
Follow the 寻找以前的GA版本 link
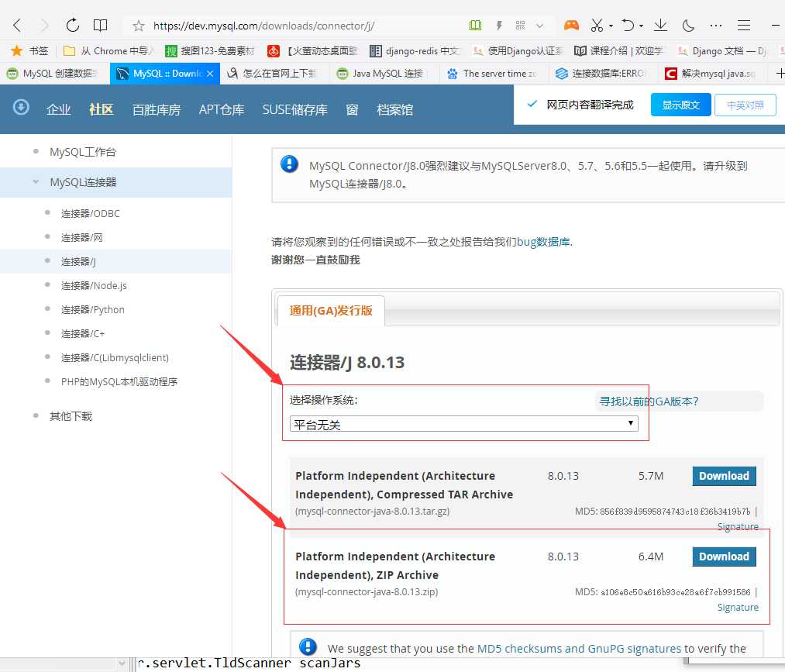[649, 401]
